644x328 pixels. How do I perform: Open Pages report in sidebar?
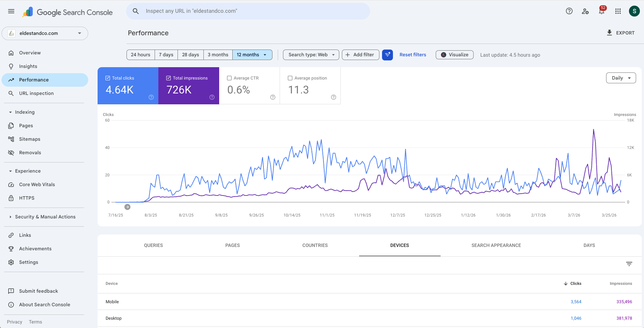[45, 126]
